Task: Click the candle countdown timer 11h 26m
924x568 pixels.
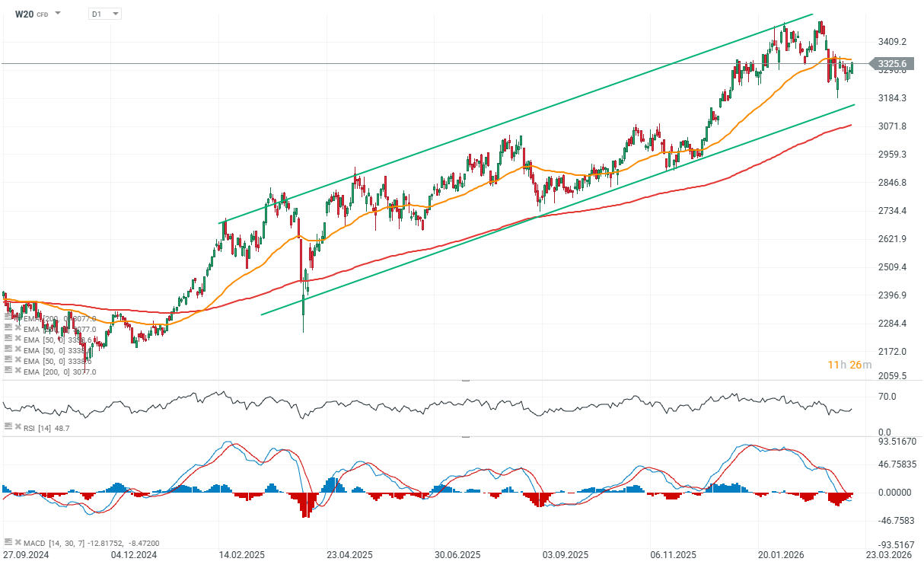Action: coord(849,365)
